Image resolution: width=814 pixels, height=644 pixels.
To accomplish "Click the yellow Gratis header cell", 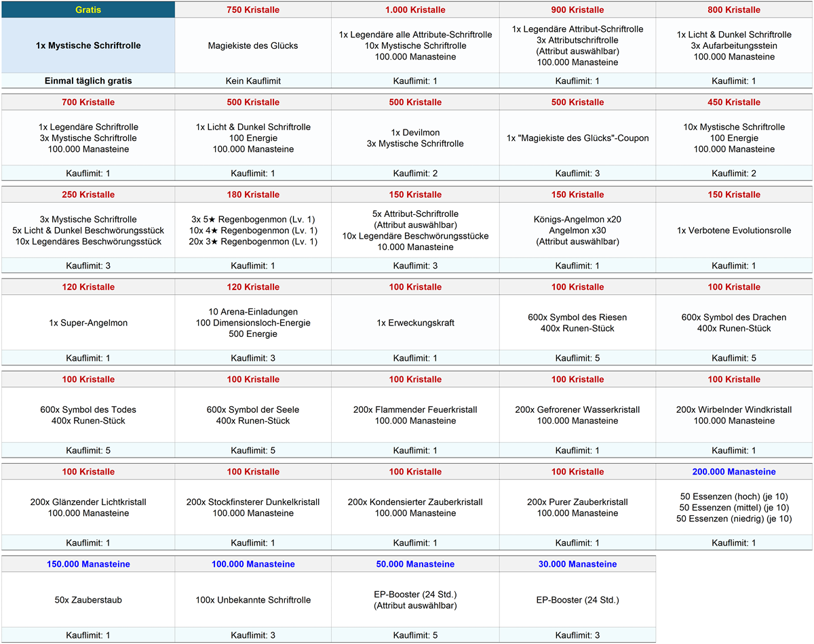I will (x=88, y=10).
